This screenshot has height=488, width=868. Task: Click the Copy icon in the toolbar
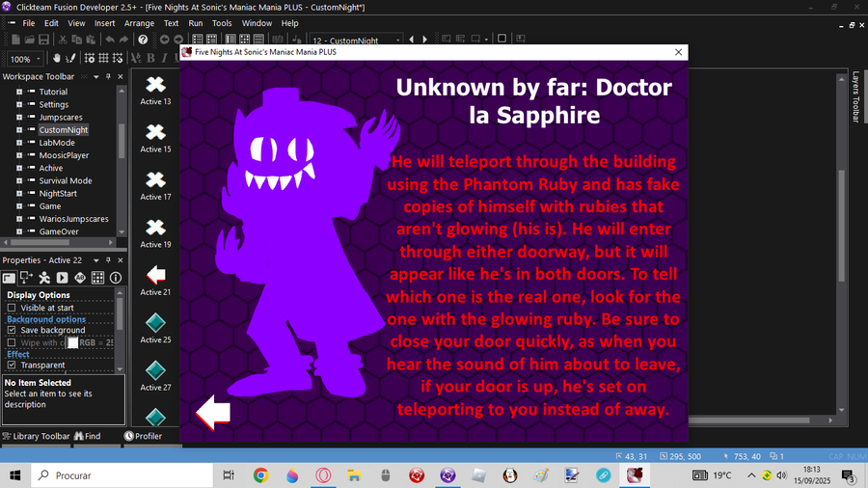click(x=77, y=40)
